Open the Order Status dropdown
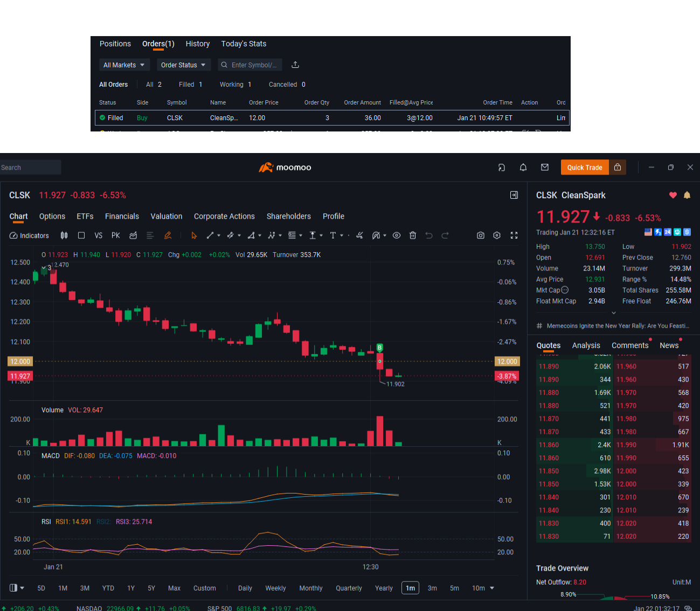The image size is (700, 611). (184, 65)
